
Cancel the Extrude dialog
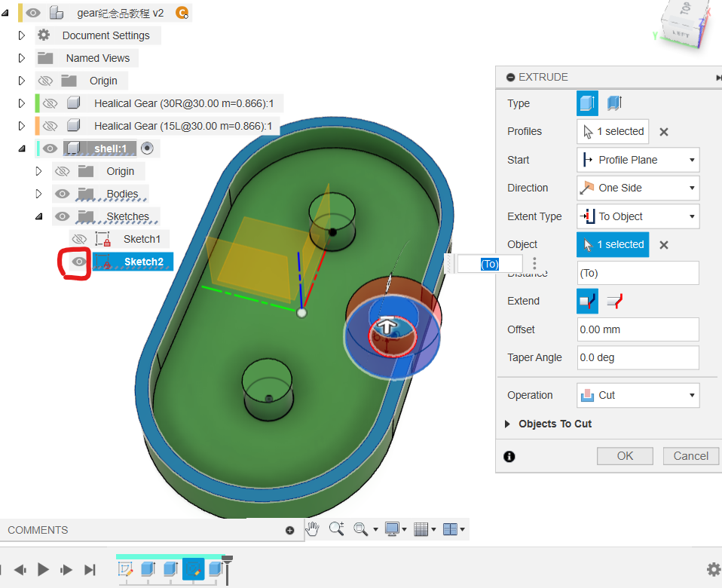point(690,455)
